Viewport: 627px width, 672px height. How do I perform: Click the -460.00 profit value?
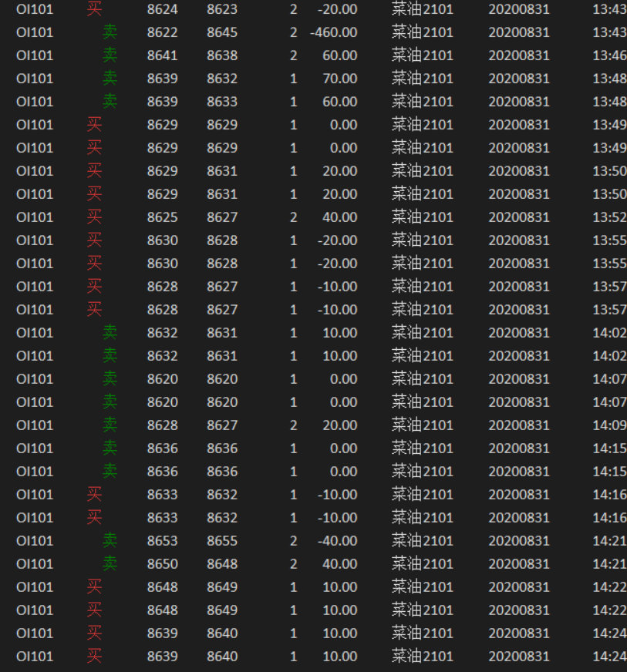[x=333, y=32]
